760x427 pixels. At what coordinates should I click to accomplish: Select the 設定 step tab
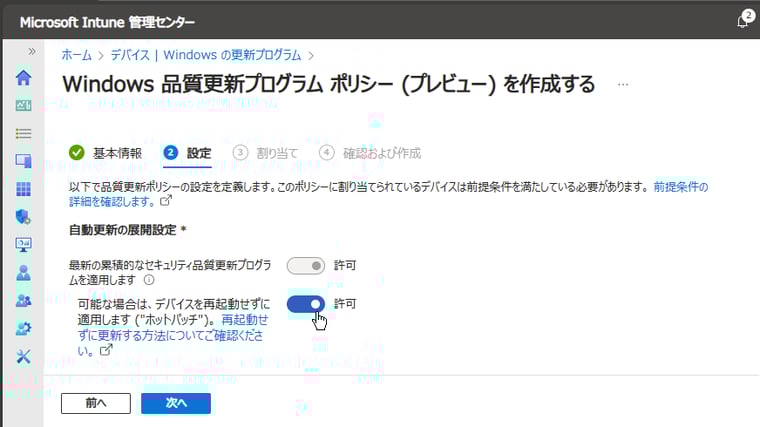(187, 153)
